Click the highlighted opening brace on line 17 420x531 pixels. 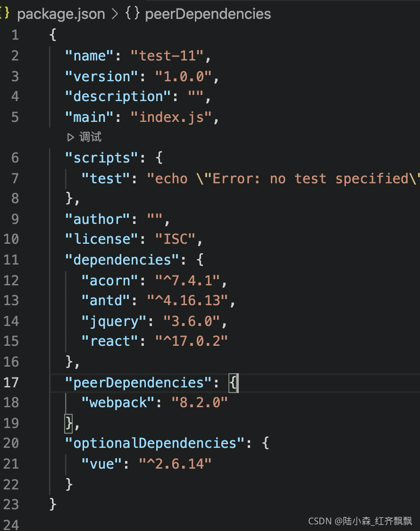click(x=233, y=383)
